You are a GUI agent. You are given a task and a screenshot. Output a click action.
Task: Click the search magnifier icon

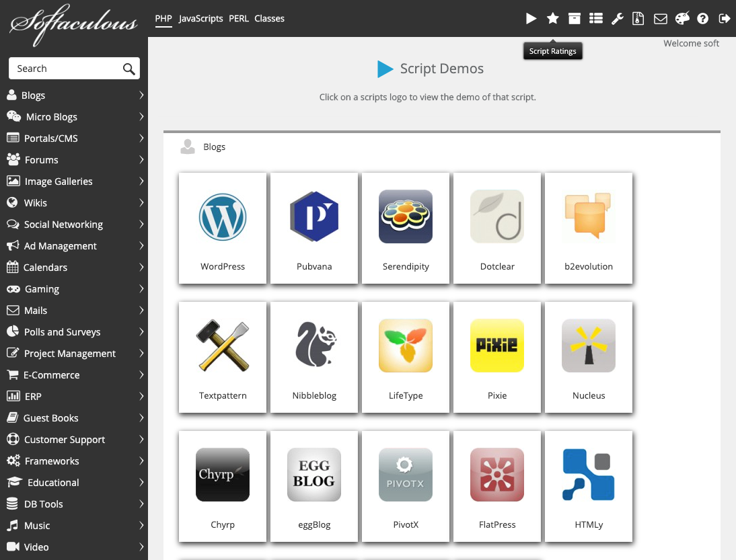[x=128, y=68]
